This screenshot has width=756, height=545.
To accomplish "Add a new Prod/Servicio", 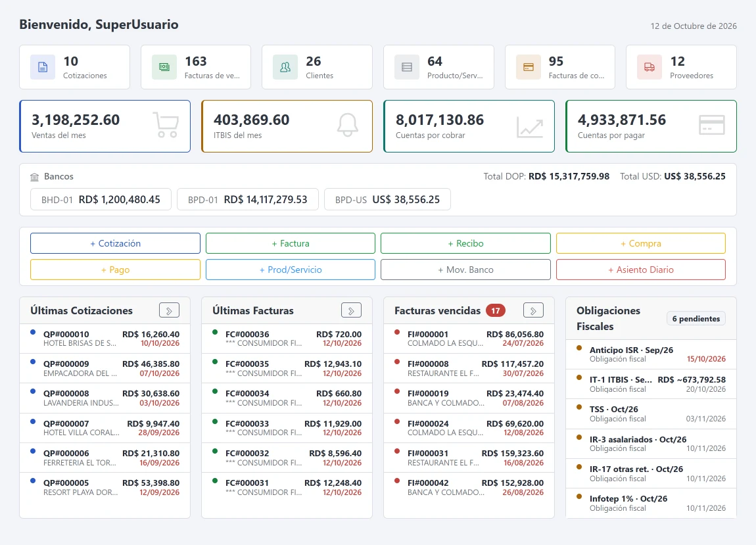I will pyautogui.click(x=291, y=270).
